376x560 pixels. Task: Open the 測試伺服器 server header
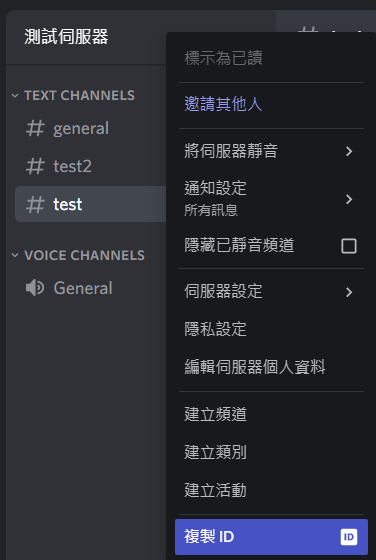(86, 37)
